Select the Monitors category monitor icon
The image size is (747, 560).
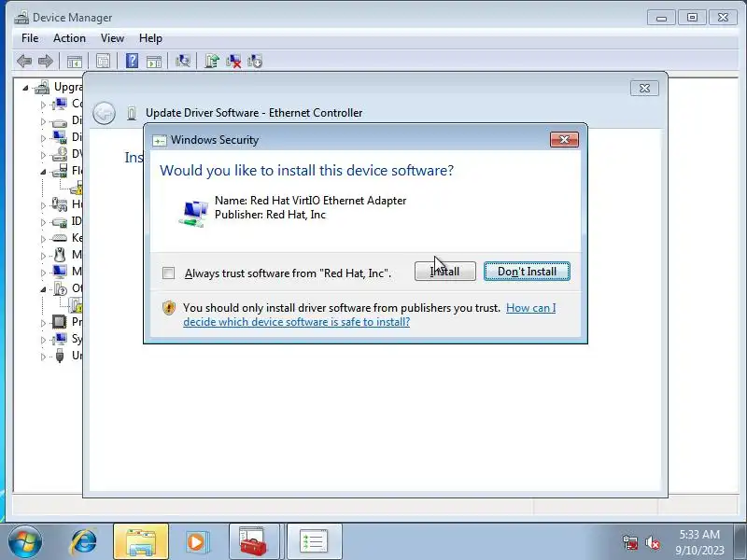point(60,272)
